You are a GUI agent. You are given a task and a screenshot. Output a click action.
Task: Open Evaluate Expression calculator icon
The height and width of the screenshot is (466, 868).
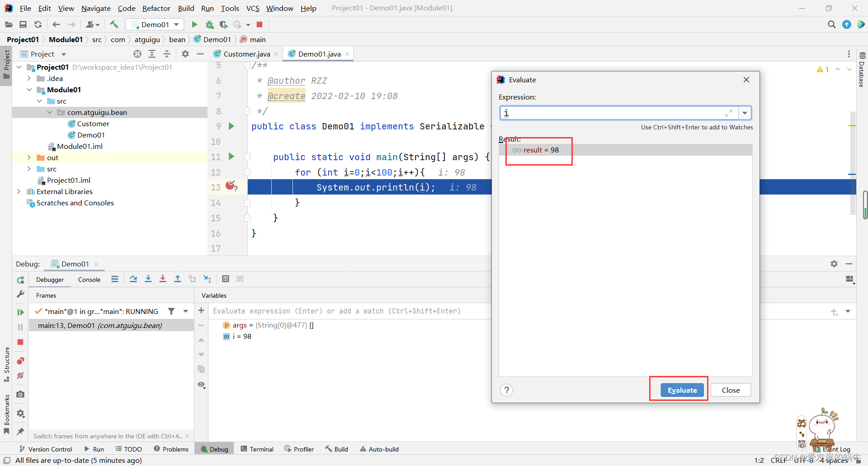[226, 279]
